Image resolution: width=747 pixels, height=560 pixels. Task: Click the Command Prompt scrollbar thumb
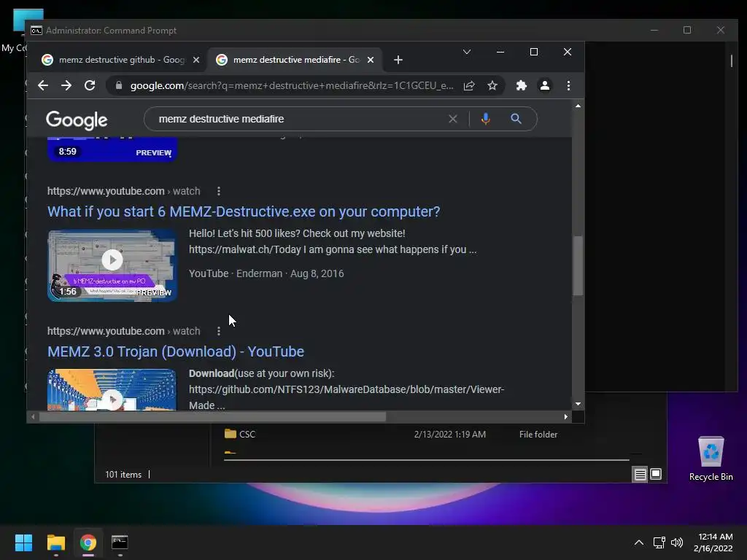(731, 61)
